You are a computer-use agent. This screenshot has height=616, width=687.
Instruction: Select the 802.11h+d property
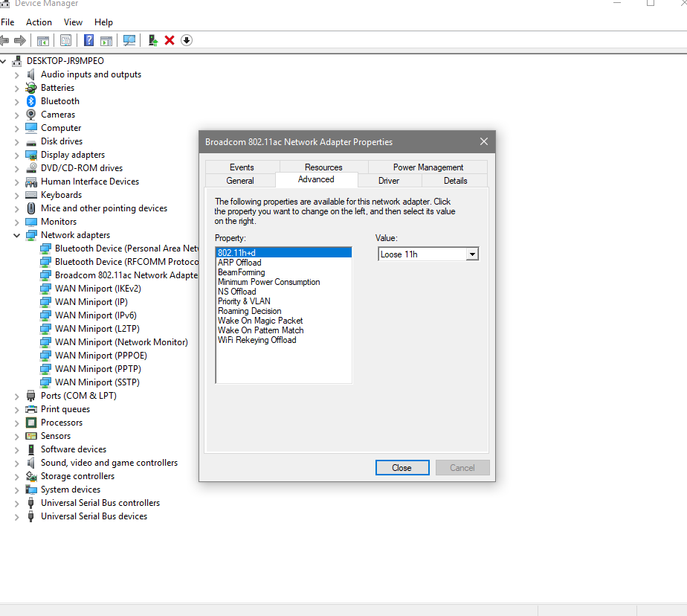pos(283,253)
